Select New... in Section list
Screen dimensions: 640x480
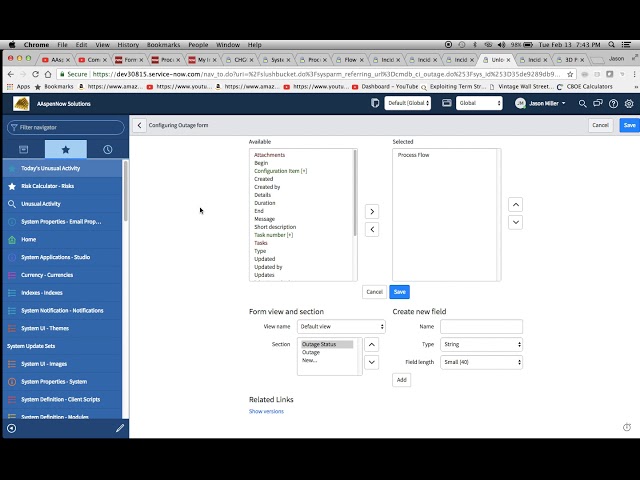309,360
